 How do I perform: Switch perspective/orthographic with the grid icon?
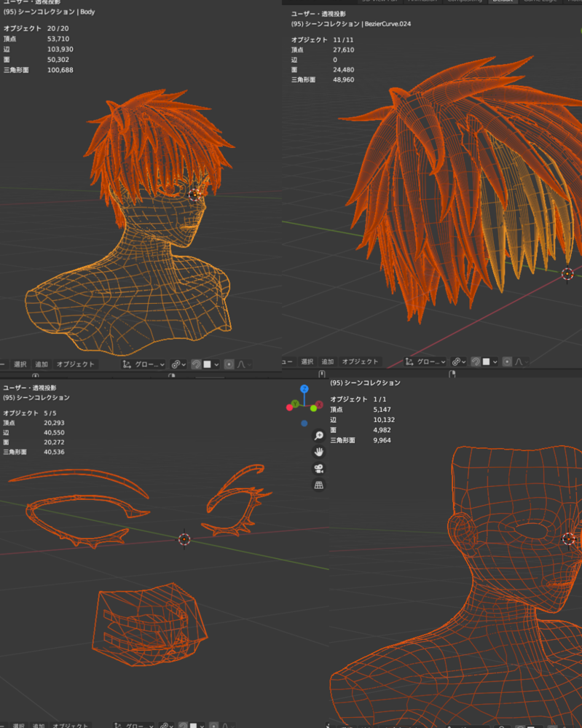[x=318, y=485]
